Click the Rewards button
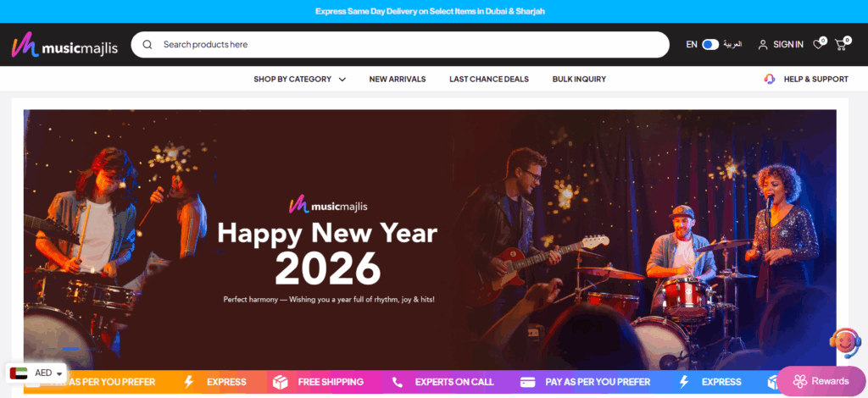The width and height of the screenshot is (868, 398). pos(821,381)
